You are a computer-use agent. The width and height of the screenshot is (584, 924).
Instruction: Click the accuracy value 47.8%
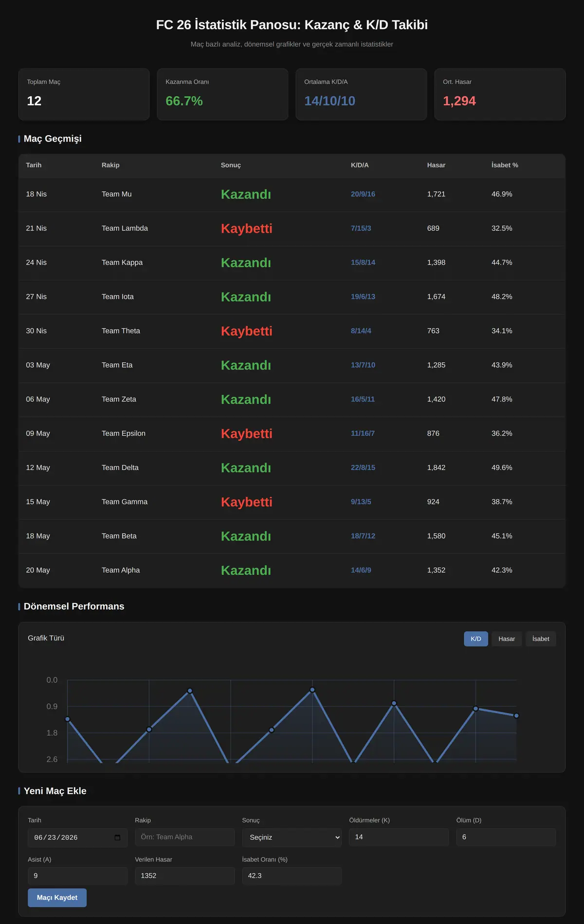[x=502, y=399]
